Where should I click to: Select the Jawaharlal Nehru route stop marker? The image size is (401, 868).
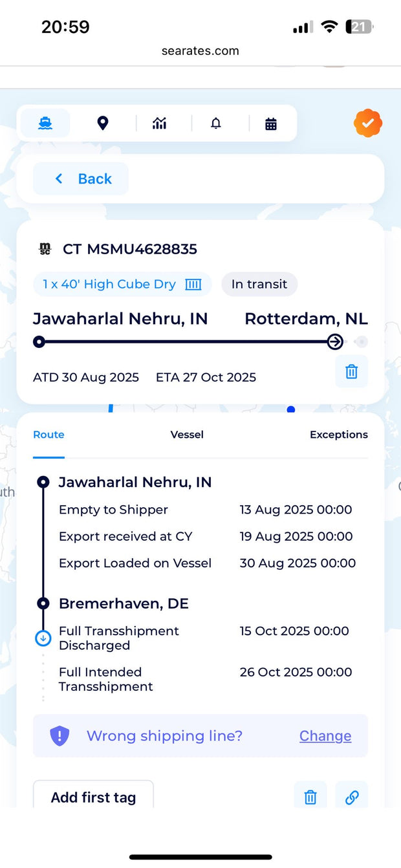(x=43, y=482)
